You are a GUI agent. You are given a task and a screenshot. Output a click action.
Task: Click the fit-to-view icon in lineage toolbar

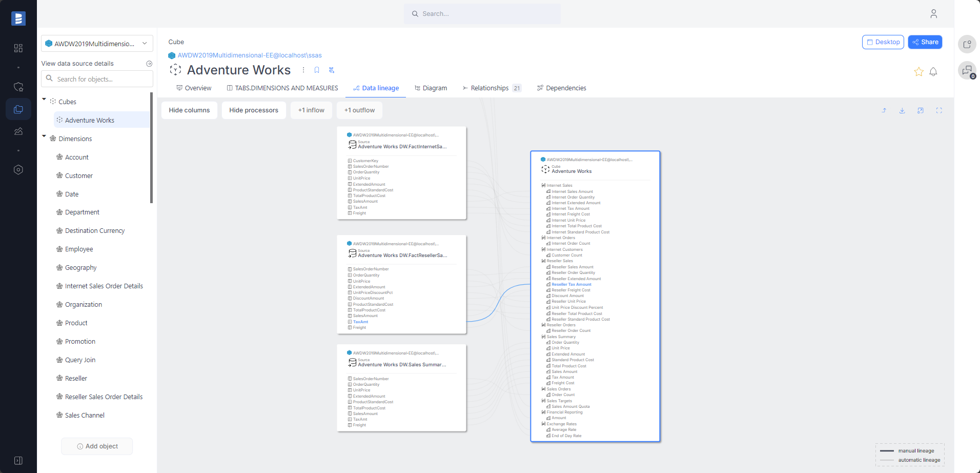921,110
